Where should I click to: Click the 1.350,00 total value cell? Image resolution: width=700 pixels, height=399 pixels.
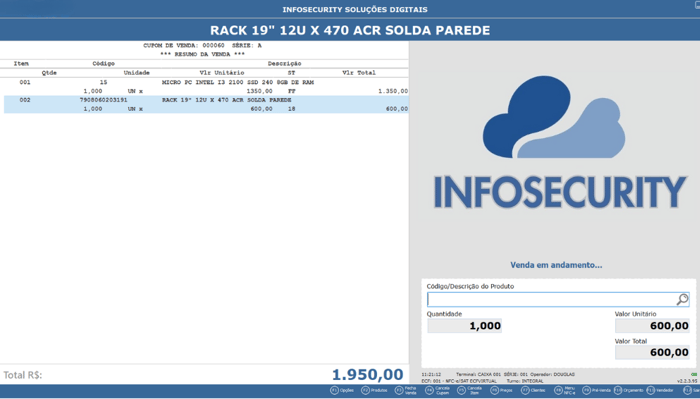tap(393, 91)
